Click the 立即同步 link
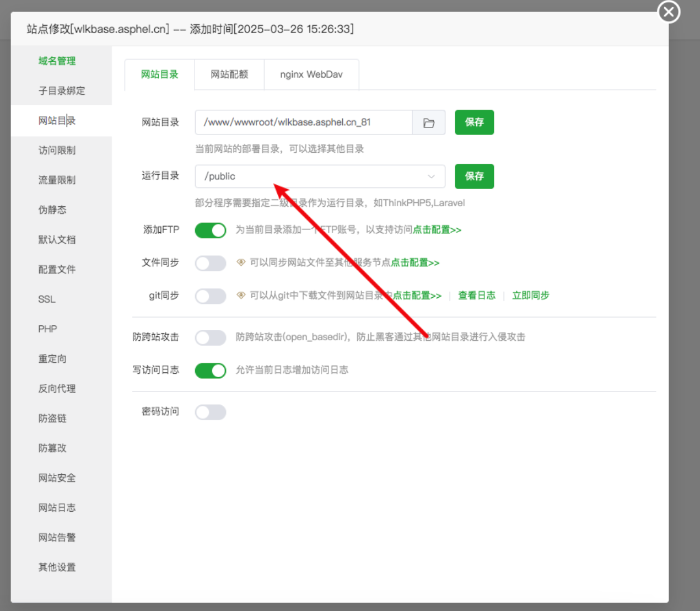This screenshot has width=700, height=611. point(531,296)
